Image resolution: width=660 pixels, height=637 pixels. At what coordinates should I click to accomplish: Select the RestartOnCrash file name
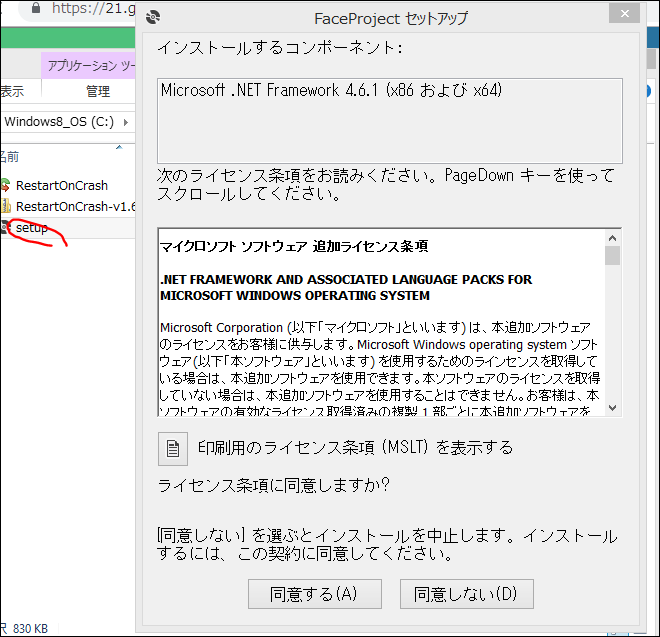[62, 185]
